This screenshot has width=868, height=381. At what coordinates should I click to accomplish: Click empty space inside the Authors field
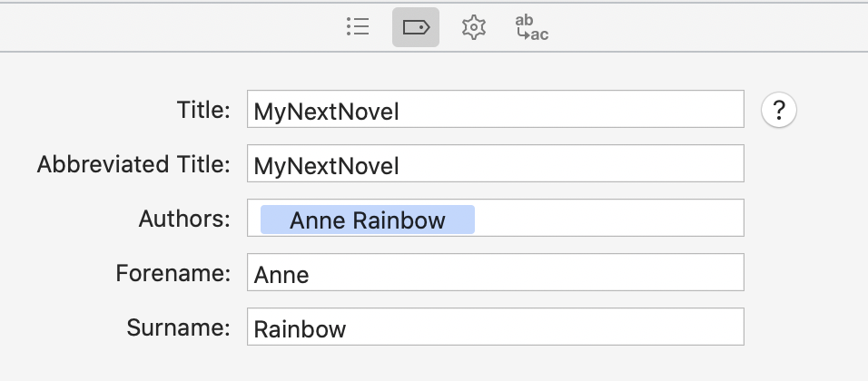[609, 218]
